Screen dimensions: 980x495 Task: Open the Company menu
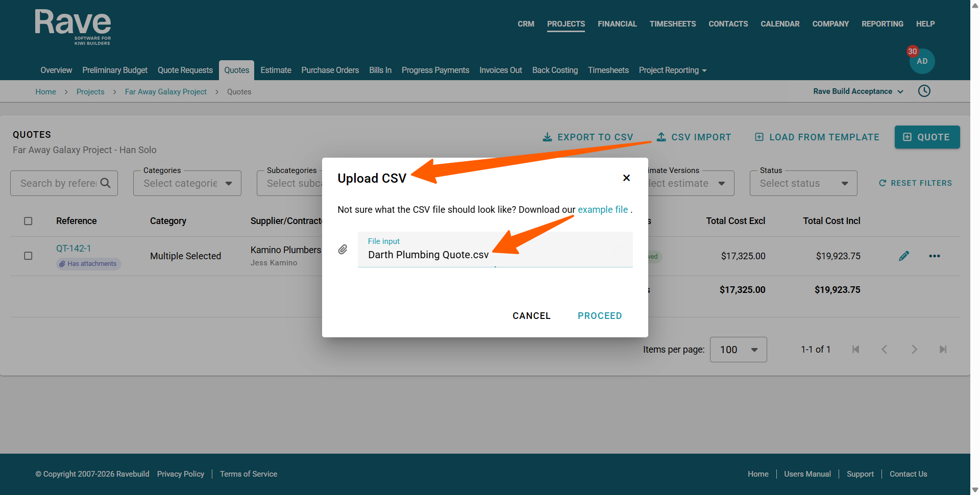point(830,24)
